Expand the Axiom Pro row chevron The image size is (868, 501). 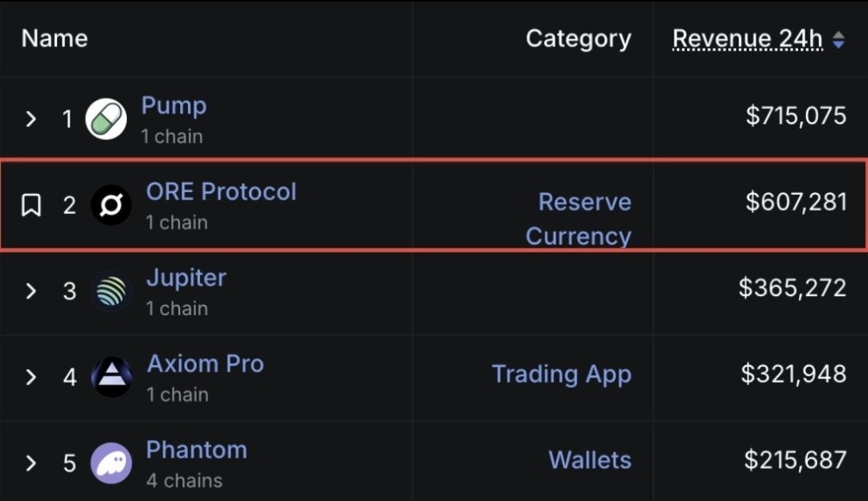coord(31,377)
